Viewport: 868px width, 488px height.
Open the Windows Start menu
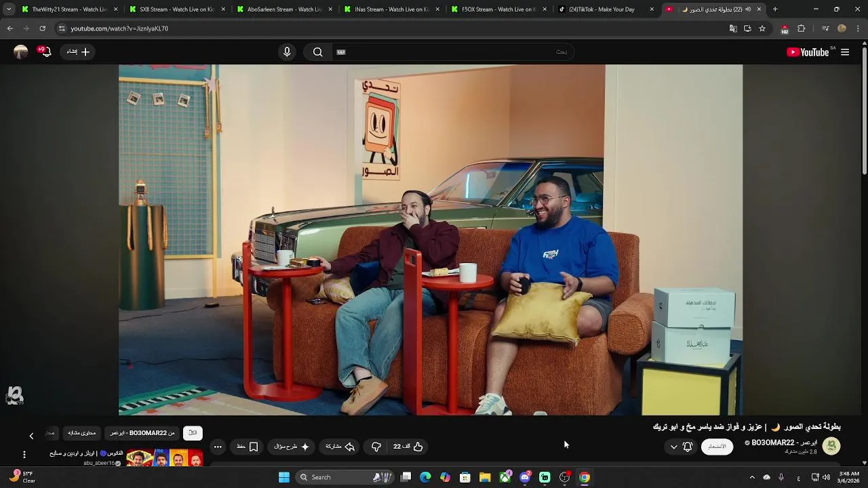tap(284, 477)
